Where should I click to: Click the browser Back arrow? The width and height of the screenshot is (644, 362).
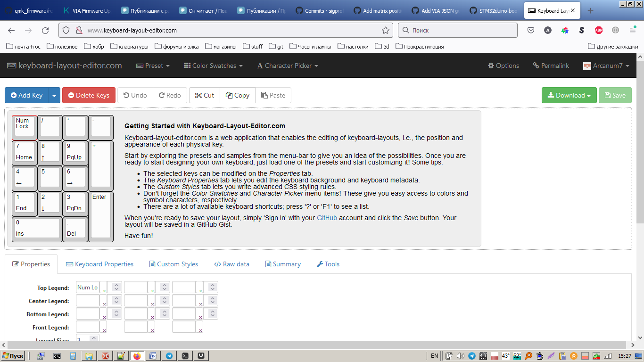click(11, 30)
